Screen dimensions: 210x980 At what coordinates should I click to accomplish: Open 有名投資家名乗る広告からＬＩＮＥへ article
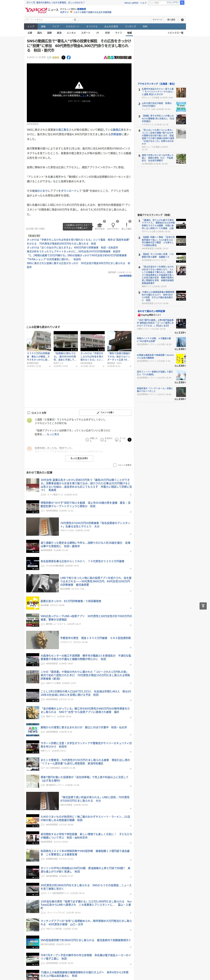click(82, 561)
